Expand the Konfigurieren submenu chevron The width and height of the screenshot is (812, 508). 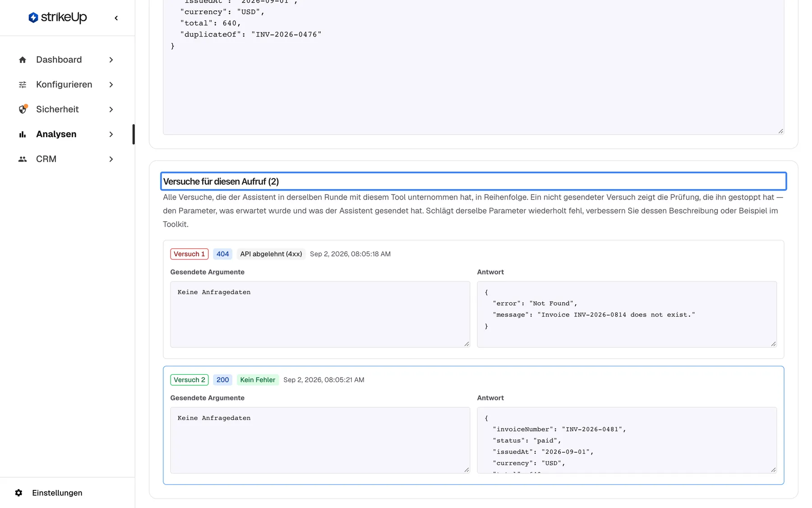pyautogui.click(x=111, y=84)
